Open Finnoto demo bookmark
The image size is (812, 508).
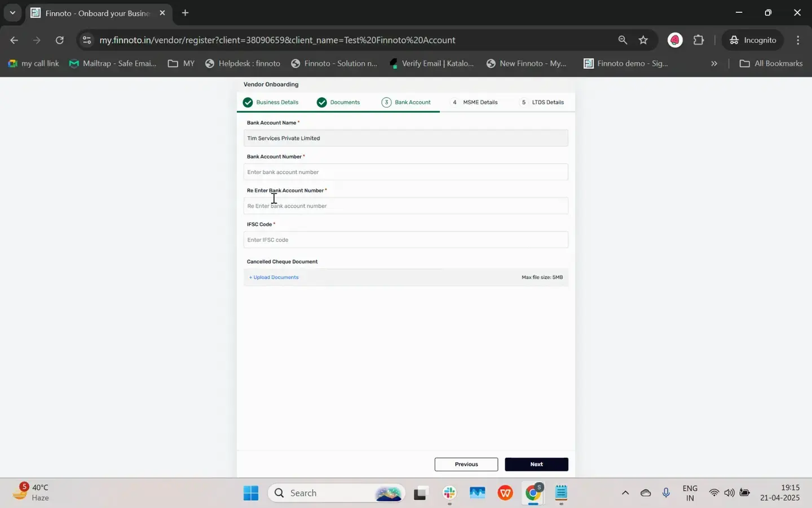[625, 63]
